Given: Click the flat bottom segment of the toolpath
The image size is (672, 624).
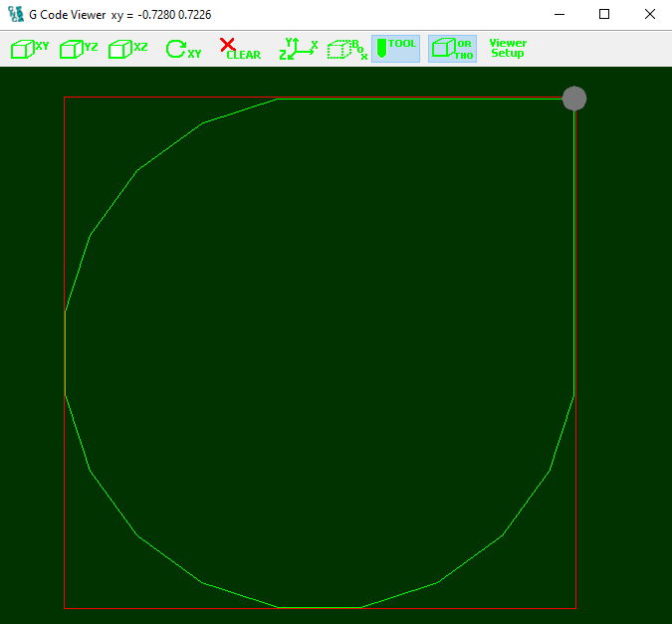Looking at the screenshot, I should pyautogui.click(x=319, y=607).
